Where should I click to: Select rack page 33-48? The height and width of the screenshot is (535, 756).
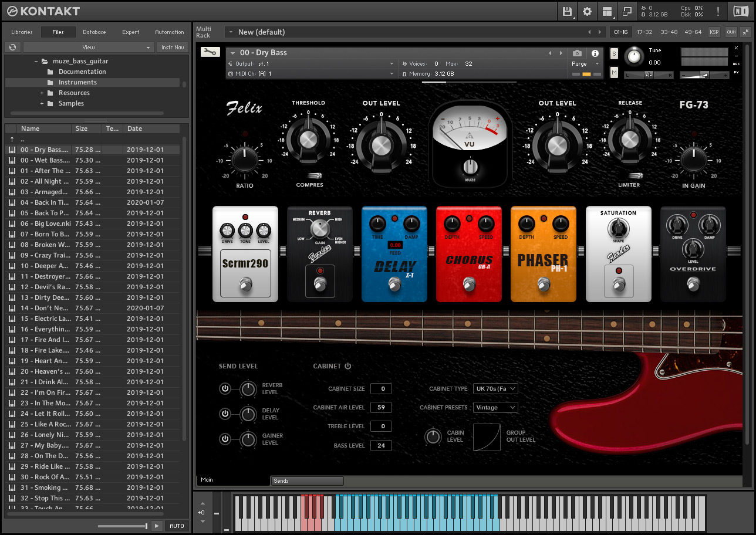pos(669,32)
